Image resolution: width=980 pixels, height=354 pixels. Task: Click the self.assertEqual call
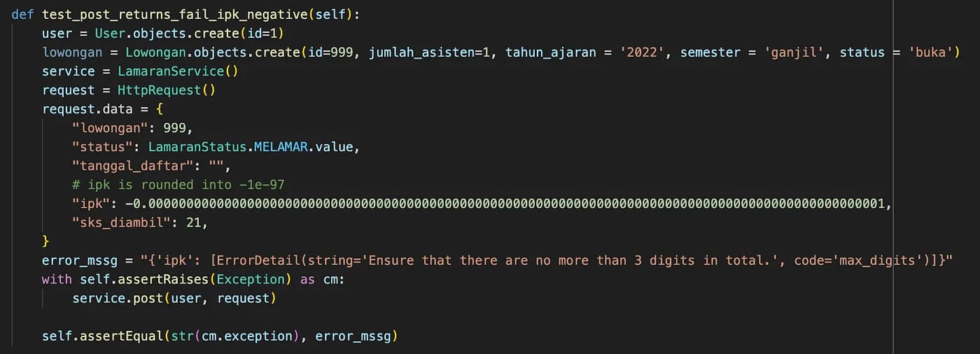click(x=220, y=336)
